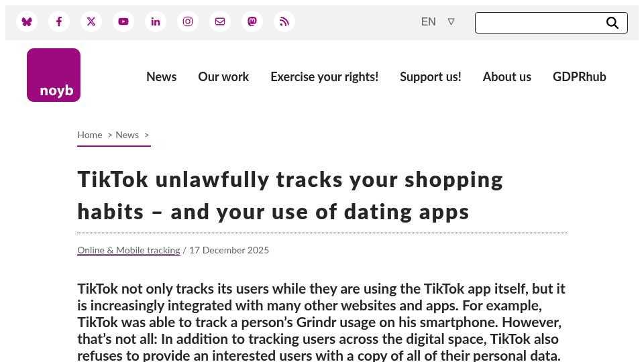Image resolution: width=644 pixels, height=362 pixels.
Task: Open the About us menu
Action: 507,76
